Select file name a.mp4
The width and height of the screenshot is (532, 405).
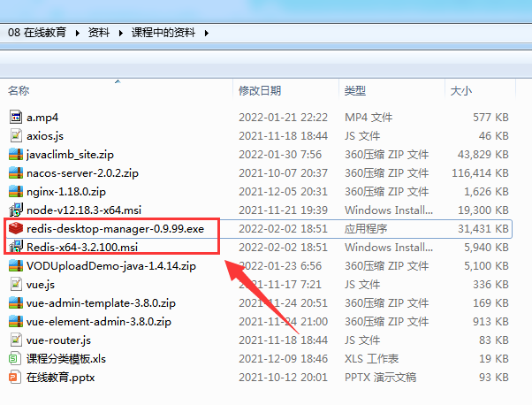[x=42, y=118]
